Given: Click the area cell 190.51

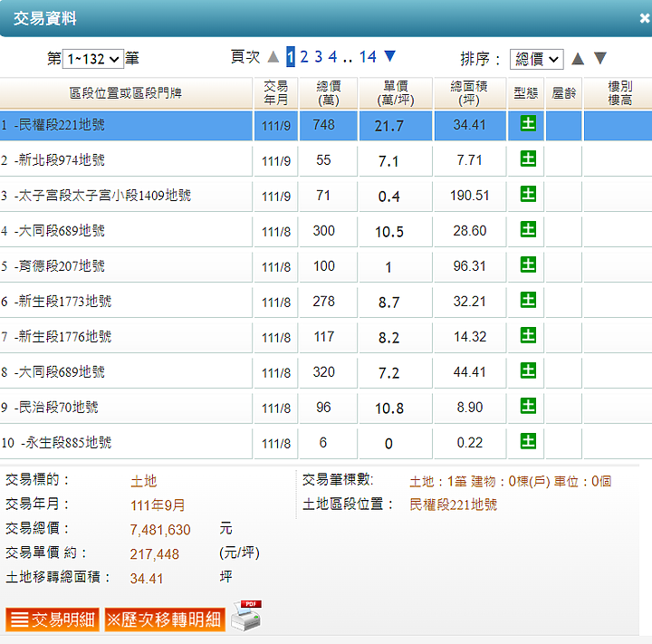Looking at the screenshot, I should (x=469, y=196).
